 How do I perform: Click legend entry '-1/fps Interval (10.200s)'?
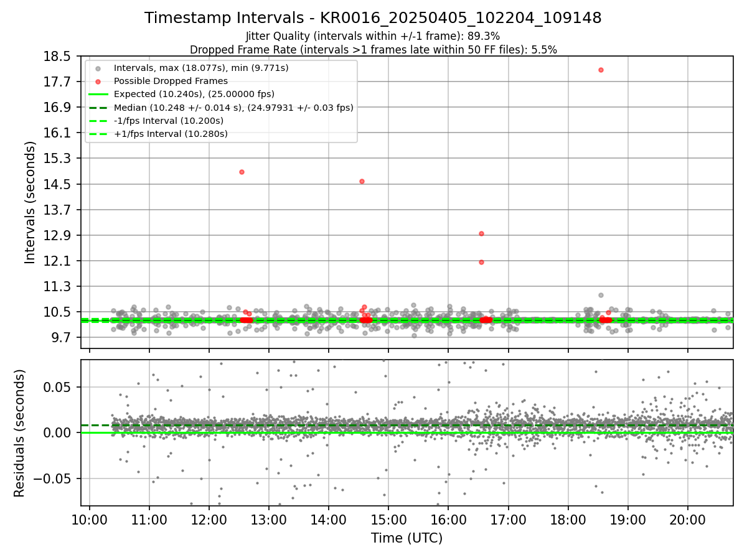[x=168, y=121]
